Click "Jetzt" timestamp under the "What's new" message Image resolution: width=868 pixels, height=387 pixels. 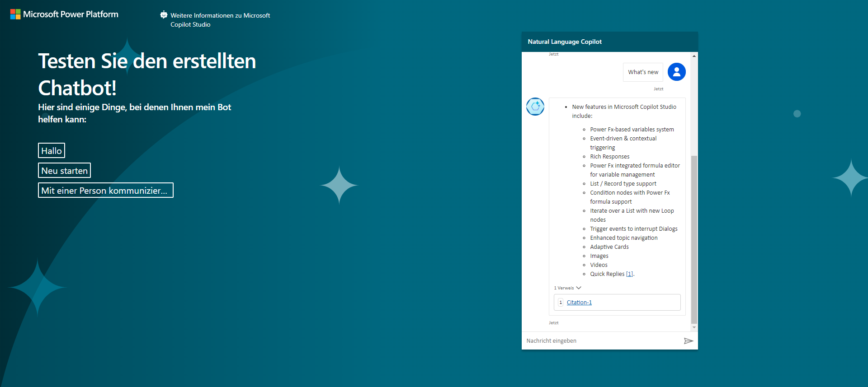(x=658, y=89)
